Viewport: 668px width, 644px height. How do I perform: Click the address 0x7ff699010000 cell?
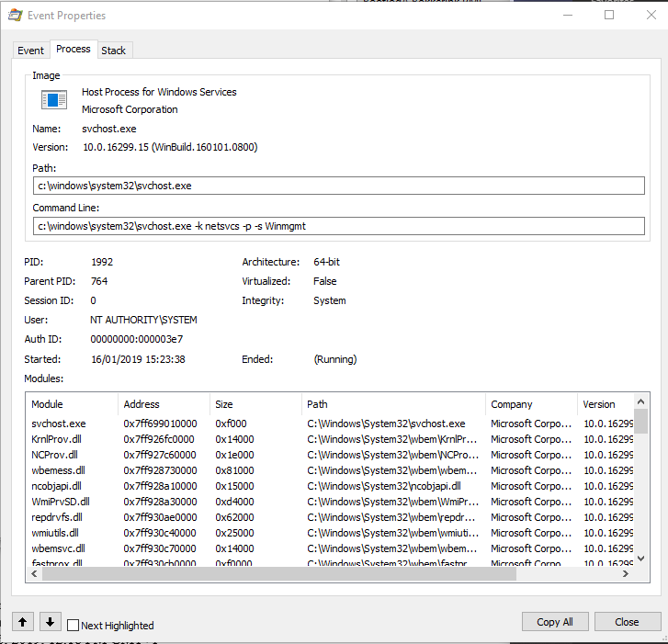click(160, 424)
